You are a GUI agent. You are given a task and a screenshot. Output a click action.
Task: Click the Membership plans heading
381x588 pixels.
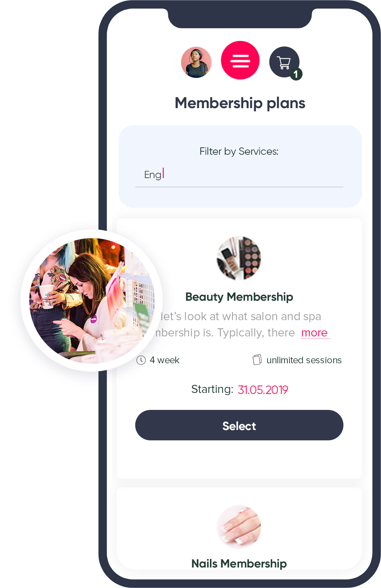coord(240,103)
